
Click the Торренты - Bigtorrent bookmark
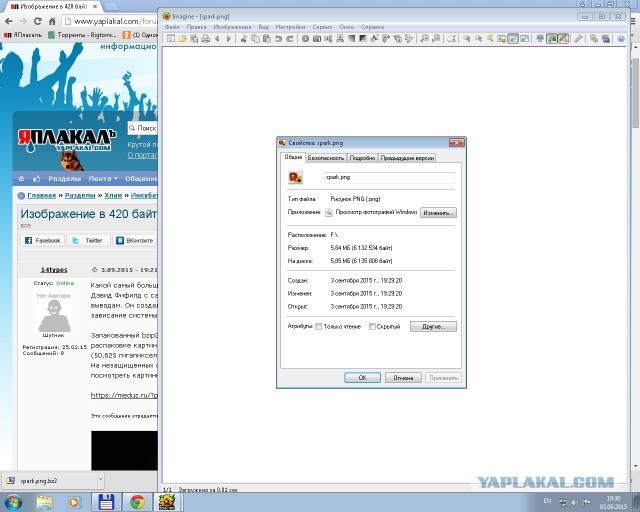tap(82, 35)
